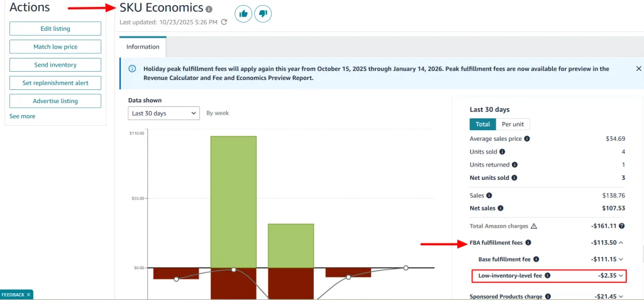Click the $138.76 Sales value
644x300 pixels.
pos(614,196)
